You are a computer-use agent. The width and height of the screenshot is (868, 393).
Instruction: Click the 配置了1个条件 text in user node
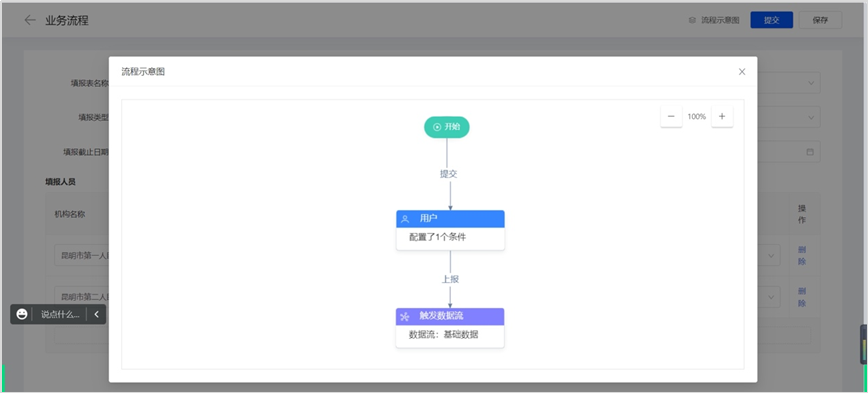437,237
